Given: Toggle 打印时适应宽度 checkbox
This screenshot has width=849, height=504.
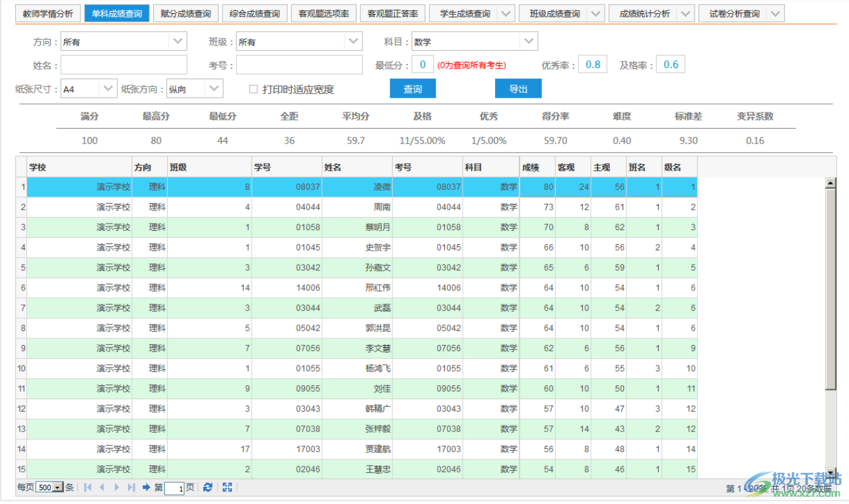Looking at the screenshot, I should pos(254,89).
